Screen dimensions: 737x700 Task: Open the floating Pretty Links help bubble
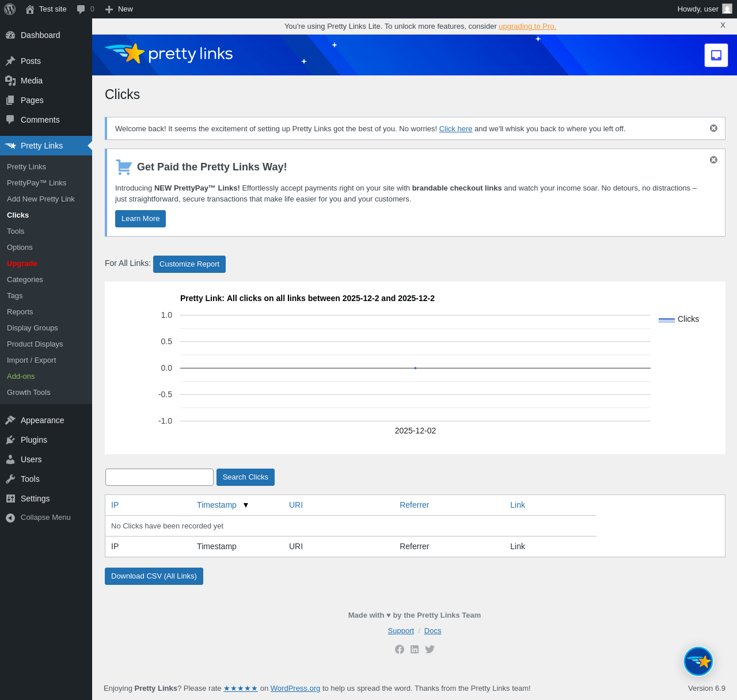(x=698, y=661)
